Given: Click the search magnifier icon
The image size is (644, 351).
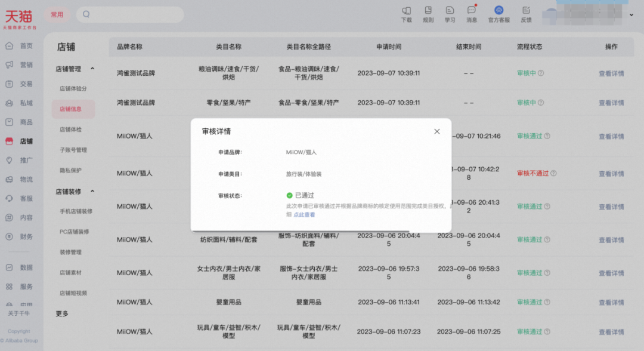Looking at the screenshot, I should [x=86, y=14].
